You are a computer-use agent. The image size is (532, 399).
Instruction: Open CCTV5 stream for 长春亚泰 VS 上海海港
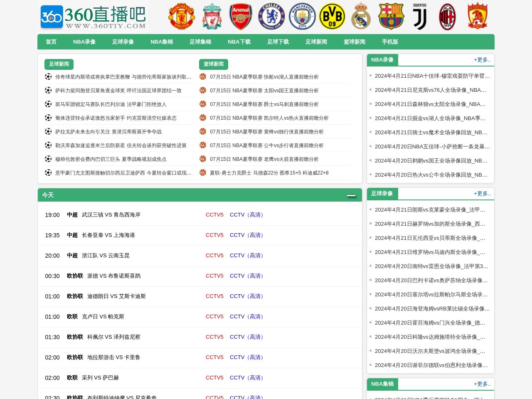click(x=214, y=235)
